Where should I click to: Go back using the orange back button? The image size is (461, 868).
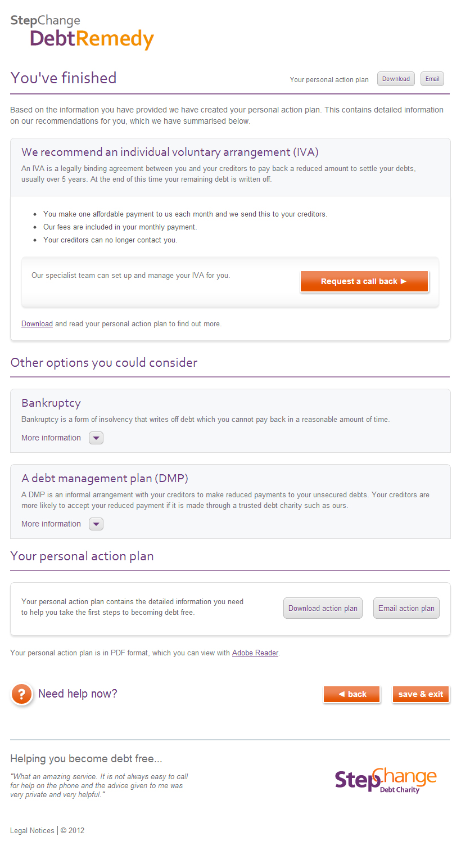pos(352,694)
